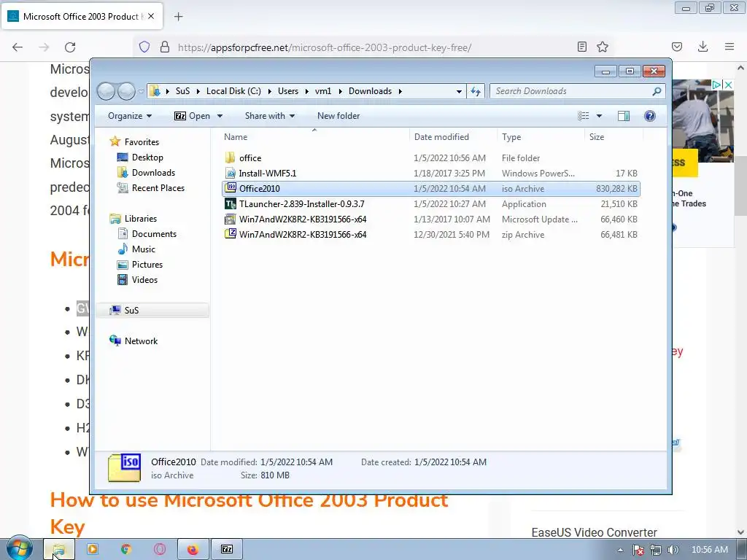747x560 pixels.
Task: Sort files by Name column header
Action: click(314, 136)
